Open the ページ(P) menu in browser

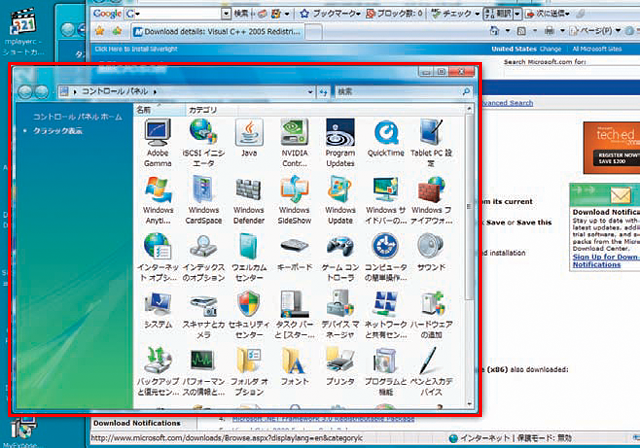tap(596, 31)
